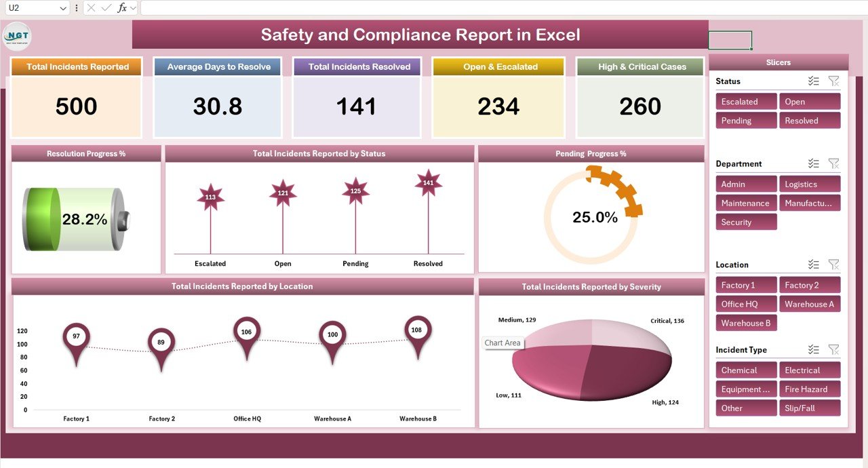868x468 pixels.
Task: Select the Fire Hazard incident type
Action: (809, 389)
